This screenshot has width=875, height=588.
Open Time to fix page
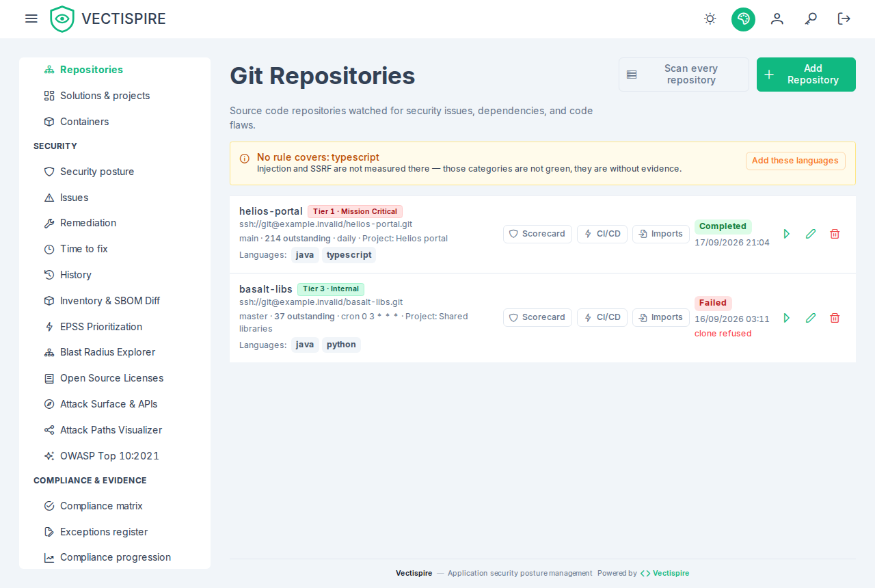(115, 249)
